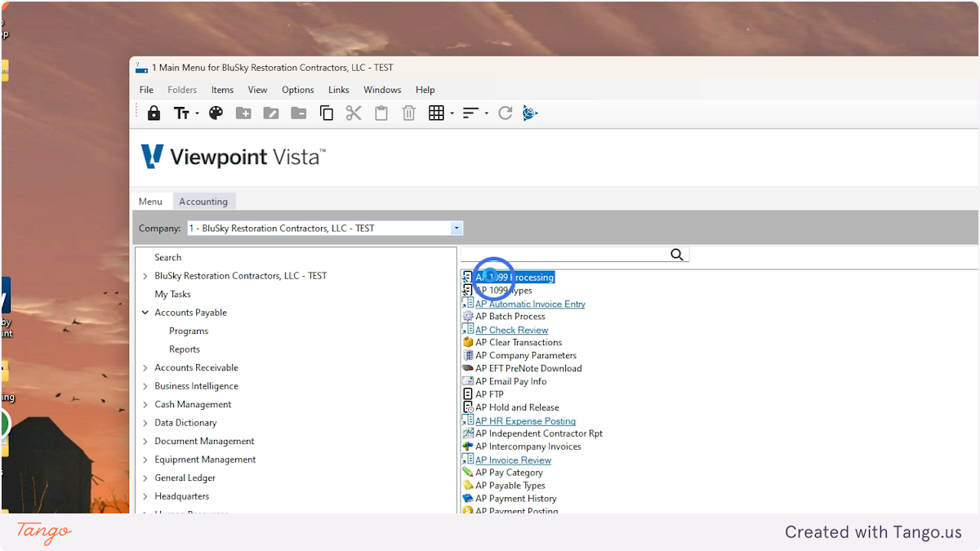The image size is (980, 551).
Task: Switch to the Accounting tab
Action: click(203, 202)
